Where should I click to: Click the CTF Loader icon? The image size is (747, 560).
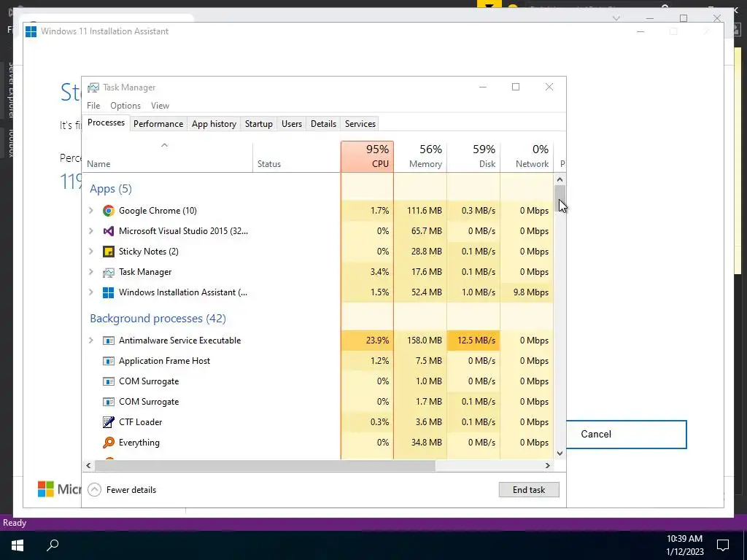[x=109, y=422]
